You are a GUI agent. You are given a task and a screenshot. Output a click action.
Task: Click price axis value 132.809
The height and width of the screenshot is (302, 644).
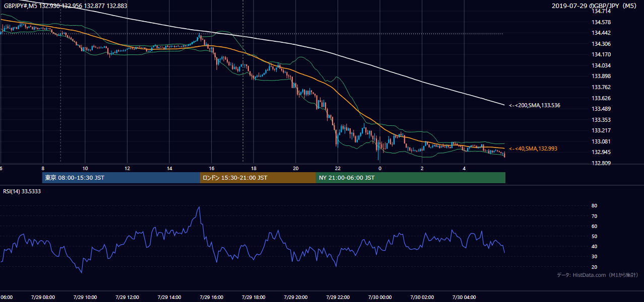(x=600, y=163)
